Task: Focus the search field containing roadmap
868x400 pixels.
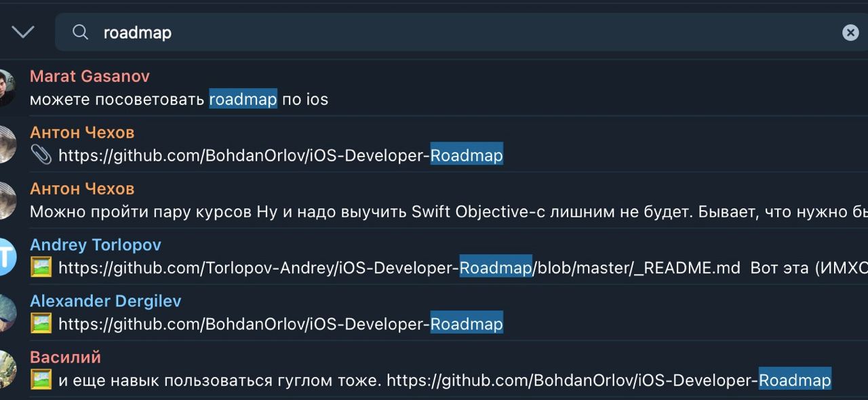Action: tap(461, 32)
